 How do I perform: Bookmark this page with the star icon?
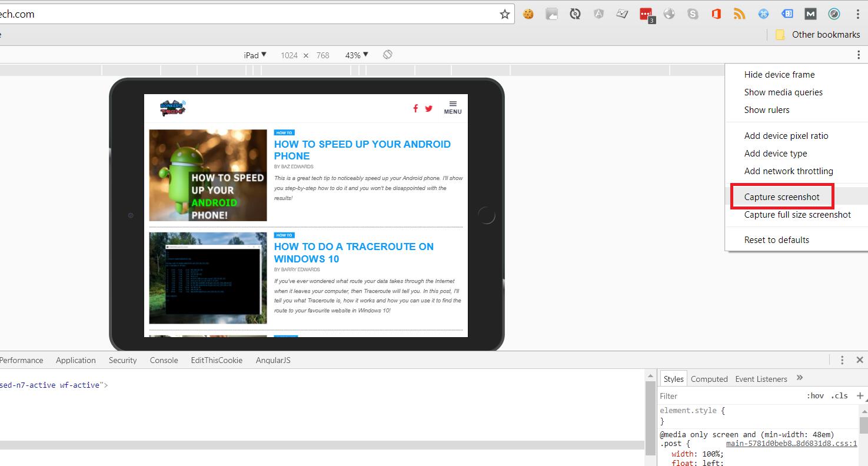coord(504,14)
